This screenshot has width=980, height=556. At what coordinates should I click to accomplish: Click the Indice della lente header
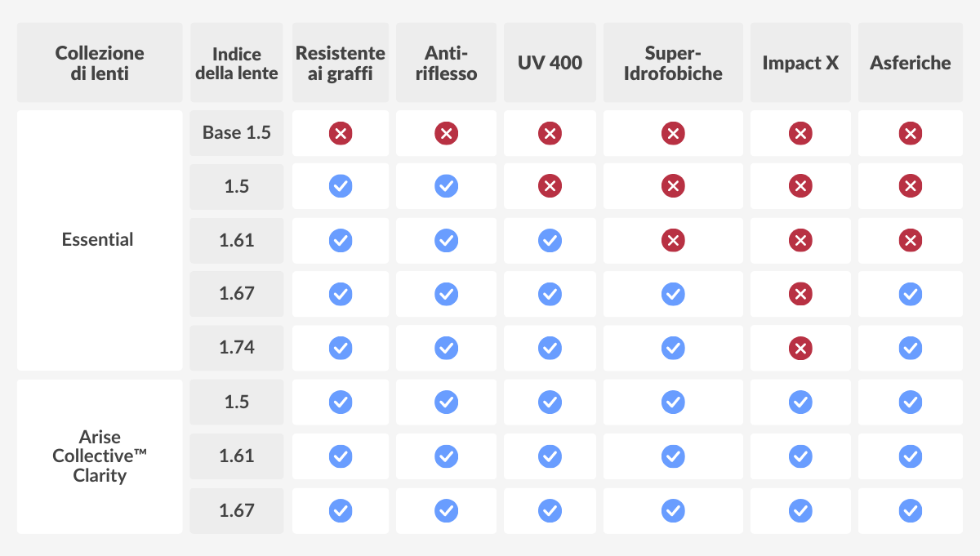pyautogui.click(x=237, y=63)
